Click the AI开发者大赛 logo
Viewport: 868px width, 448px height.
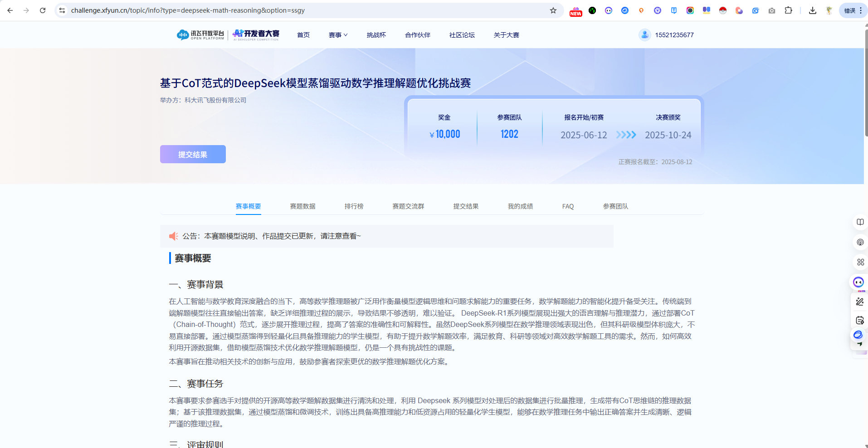pyautogui.click(x=256, y=35)
